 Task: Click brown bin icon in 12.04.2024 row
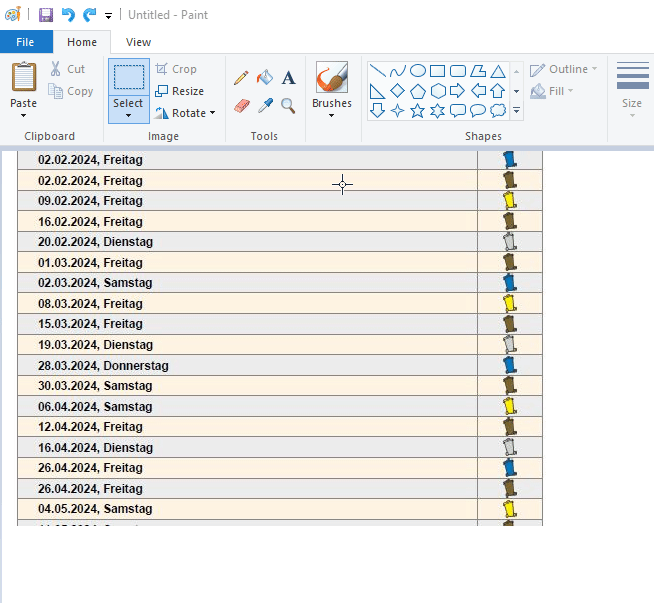(510, 427)
